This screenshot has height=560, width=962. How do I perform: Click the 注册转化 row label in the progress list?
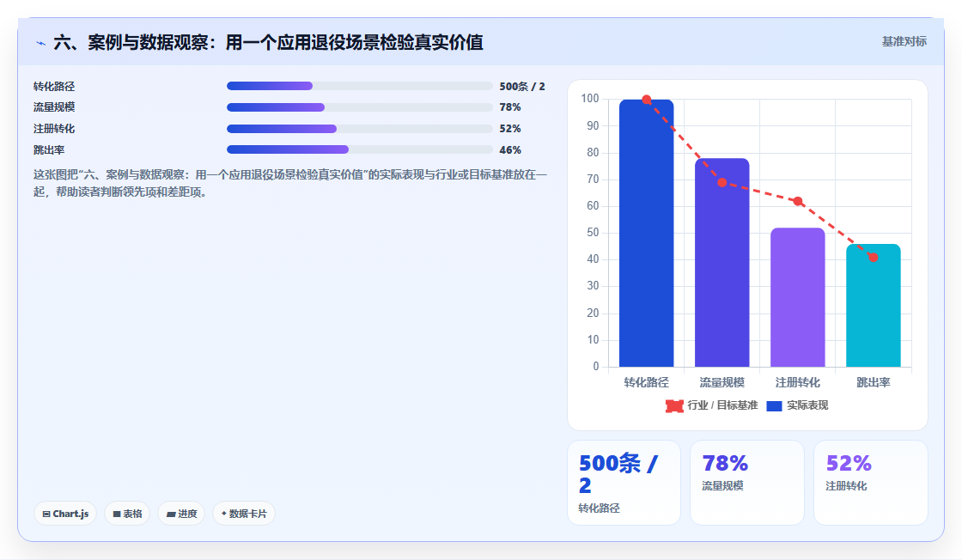(x=54, y=129)
